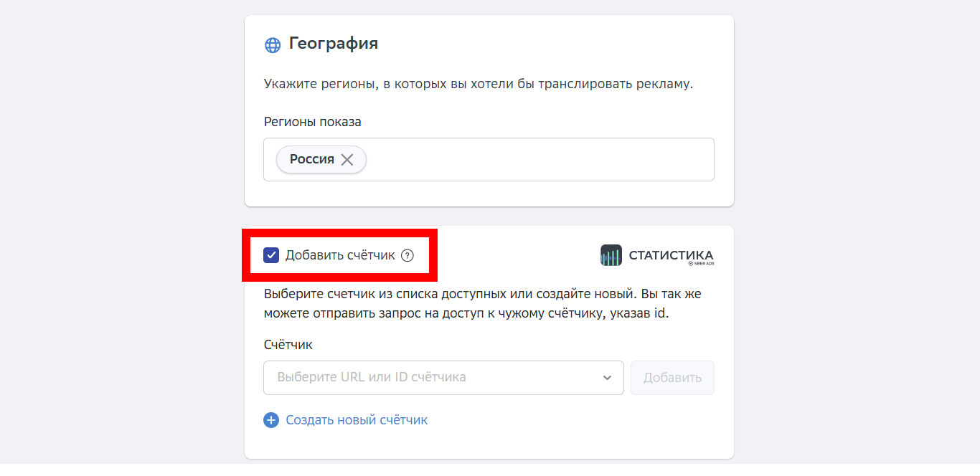
Task: Click the globe icon beside География heading
Action: click(271, 44)
